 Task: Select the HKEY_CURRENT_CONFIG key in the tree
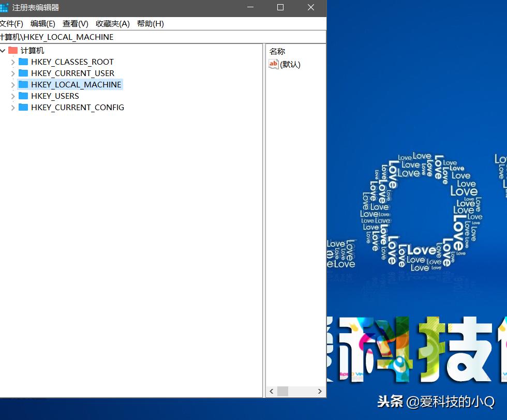[x=78, y=107]
